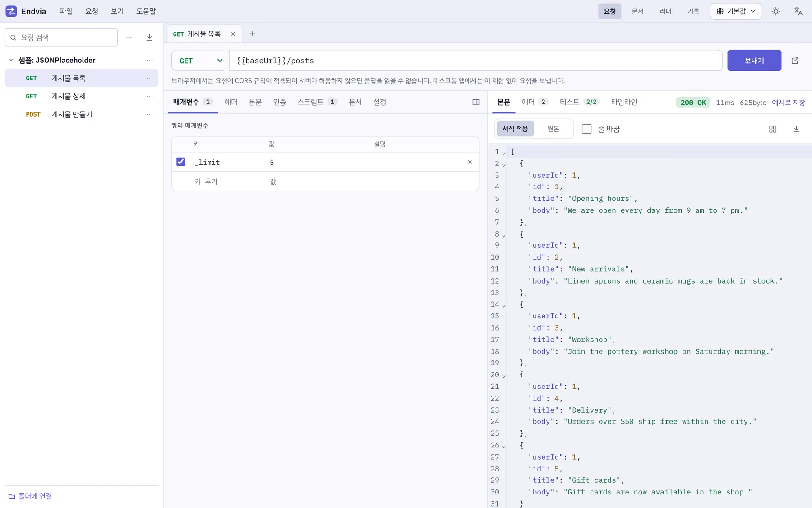Toggle the split panel layout icon

(476, 102)
